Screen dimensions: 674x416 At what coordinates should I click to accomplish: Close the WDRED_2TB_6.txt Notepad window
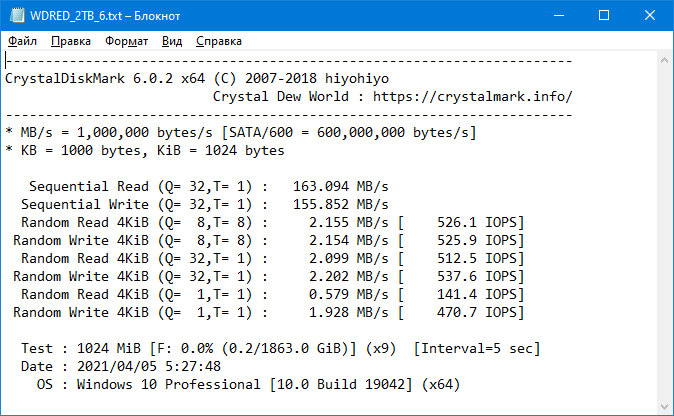[x=650, y=15]
